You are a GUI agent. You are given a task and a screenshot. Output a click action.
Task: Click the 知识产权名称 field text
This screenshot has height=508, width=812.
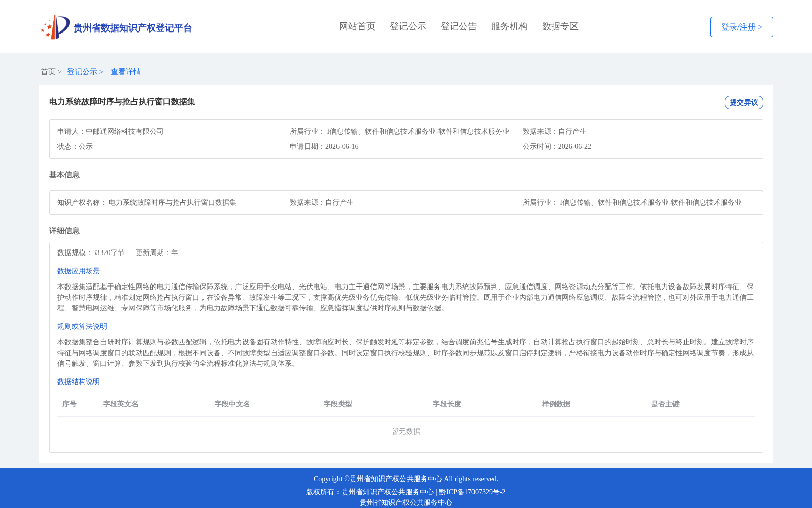tap(147, 202)
